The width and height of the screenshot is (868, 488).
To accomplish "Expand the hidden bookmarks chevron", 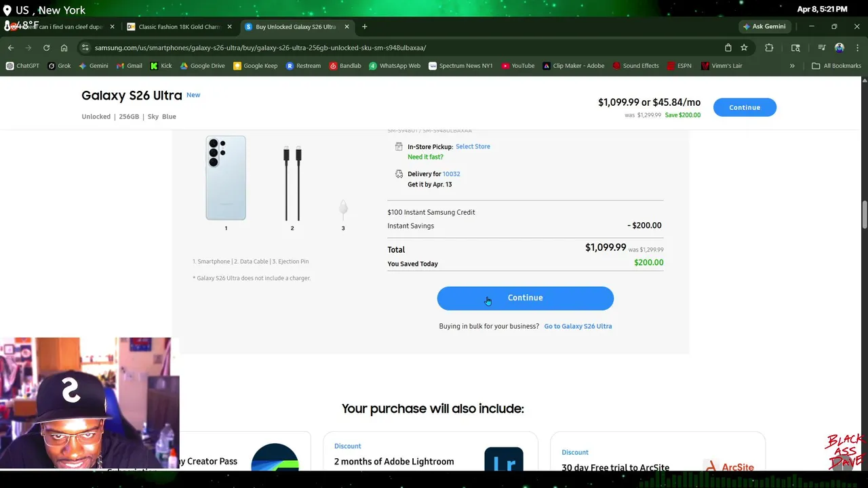I will pyautogui.click(x=792, y=66).
